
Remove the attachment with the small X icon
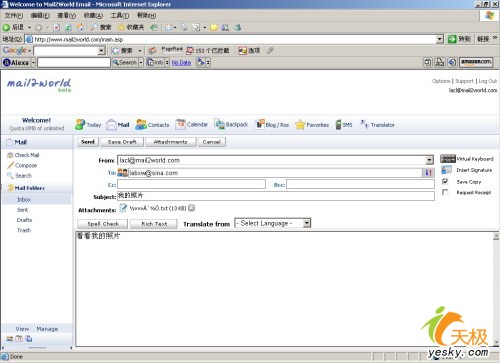tap(191, 208)
